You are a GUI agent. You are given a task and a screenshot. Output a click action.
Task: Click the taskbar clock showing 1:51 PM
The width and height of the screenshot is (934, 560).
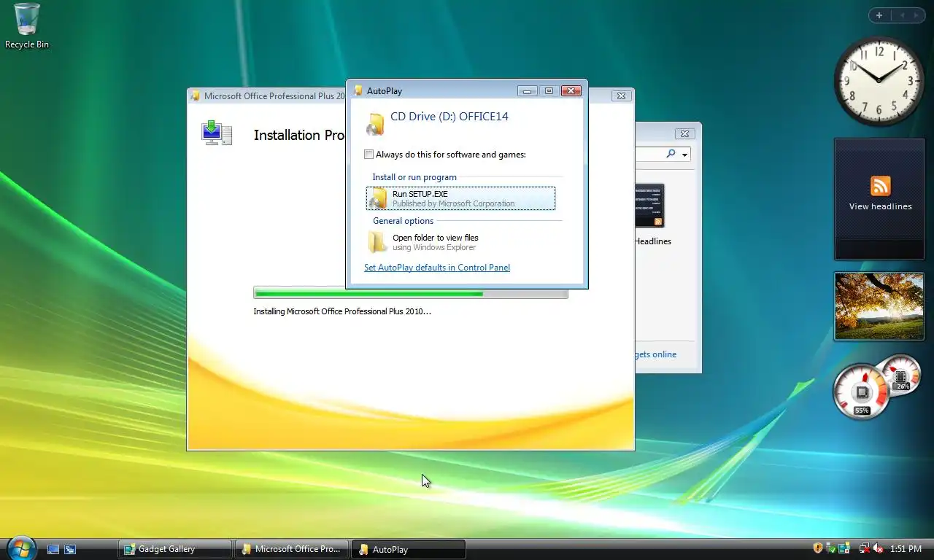(906, 549)
